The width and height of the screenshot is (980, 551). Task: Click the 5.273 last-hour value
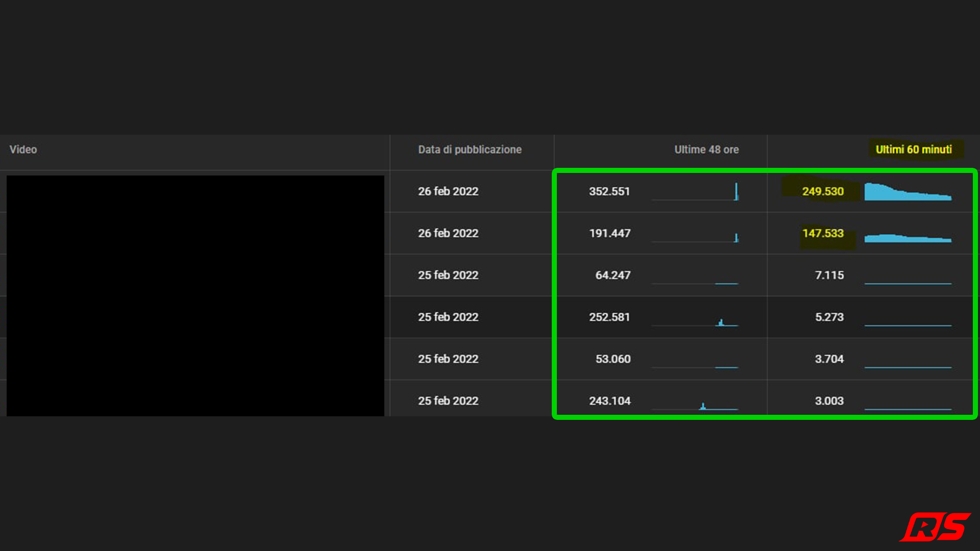[829, 317]
